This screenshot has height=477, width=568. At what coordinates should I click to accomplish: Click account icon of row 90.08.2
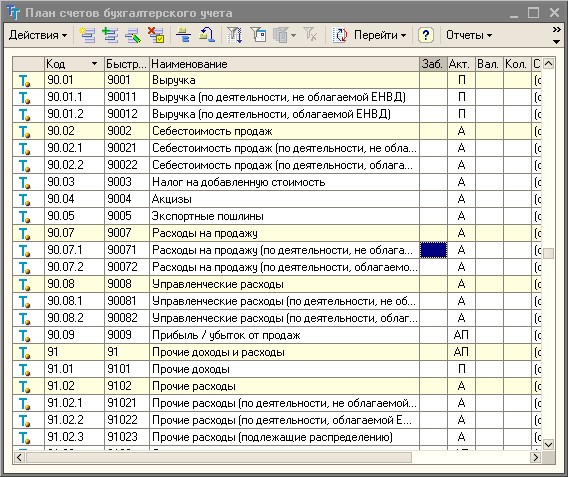point(24,319)
